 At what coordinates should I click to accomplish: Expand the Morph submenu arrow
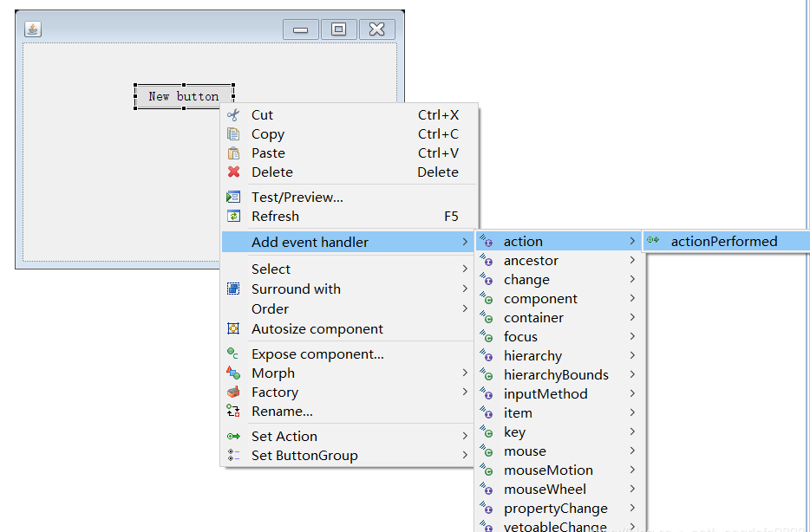tap(465, 373)
